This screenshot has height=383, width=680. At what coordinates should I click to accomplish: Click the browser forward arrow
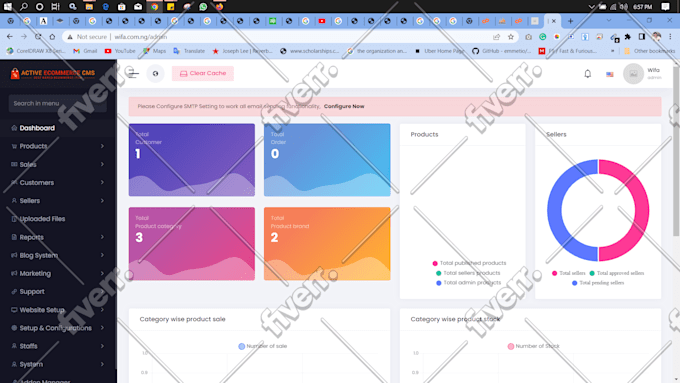(24, 37)
